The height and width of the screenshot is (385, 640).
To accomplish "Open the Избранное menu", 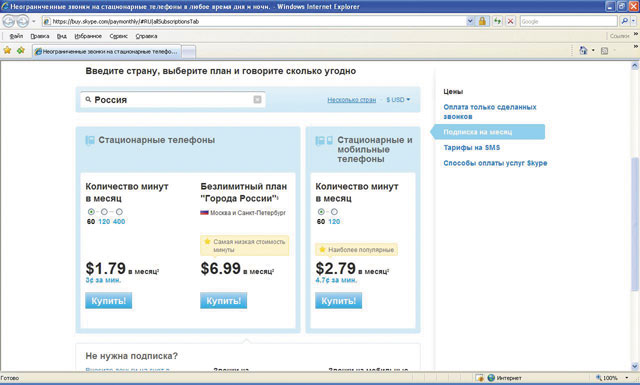I will coord(88,36).
